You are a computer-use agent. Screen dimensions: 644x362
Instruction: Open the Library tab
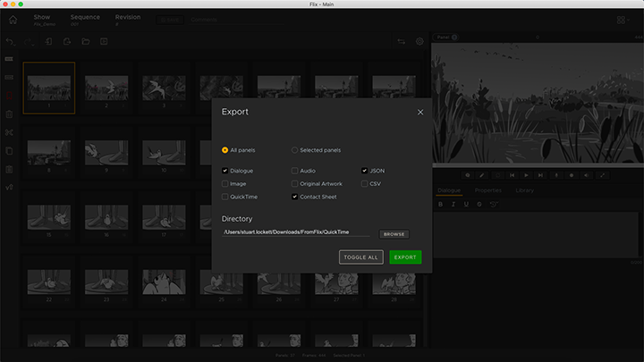(x=525, y=190)
